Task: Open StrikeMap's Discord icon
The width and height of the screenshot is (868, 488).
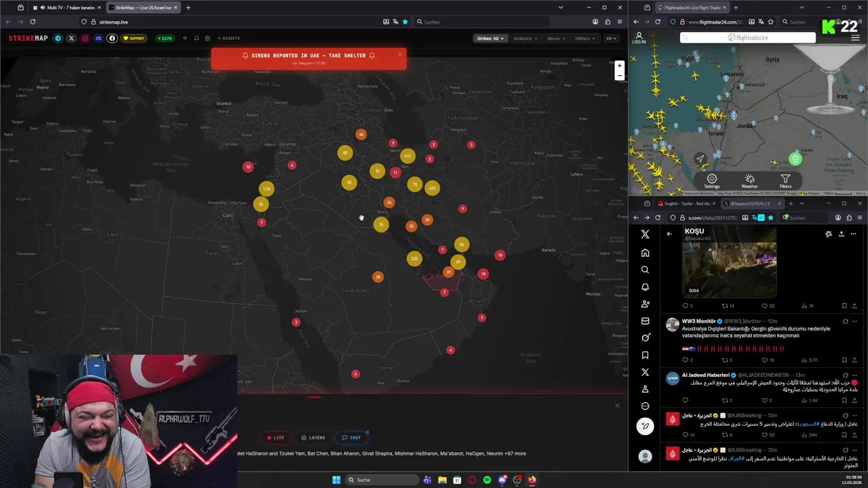Action: pyautogui.click(x=98, y=39)
